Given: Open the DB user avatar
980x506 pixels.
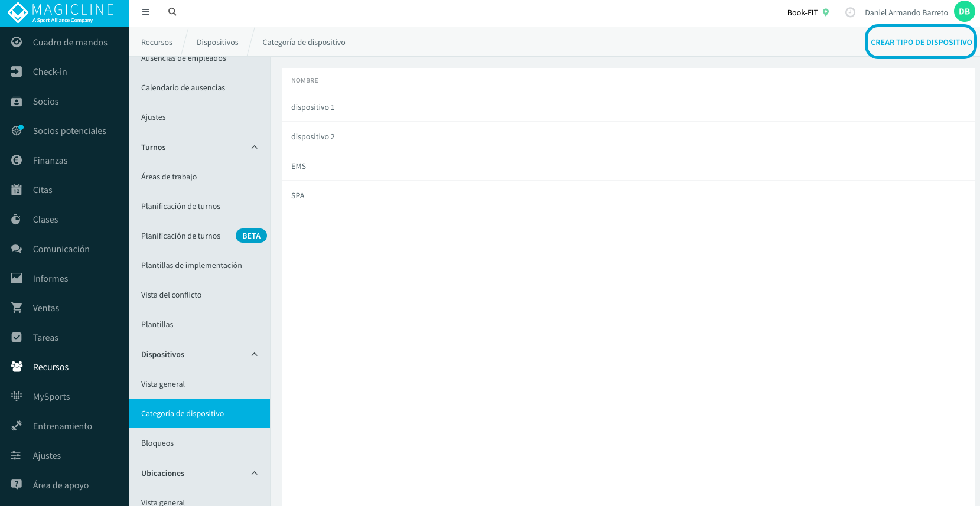Looking at the screenshot, I should tap(965, 12).
